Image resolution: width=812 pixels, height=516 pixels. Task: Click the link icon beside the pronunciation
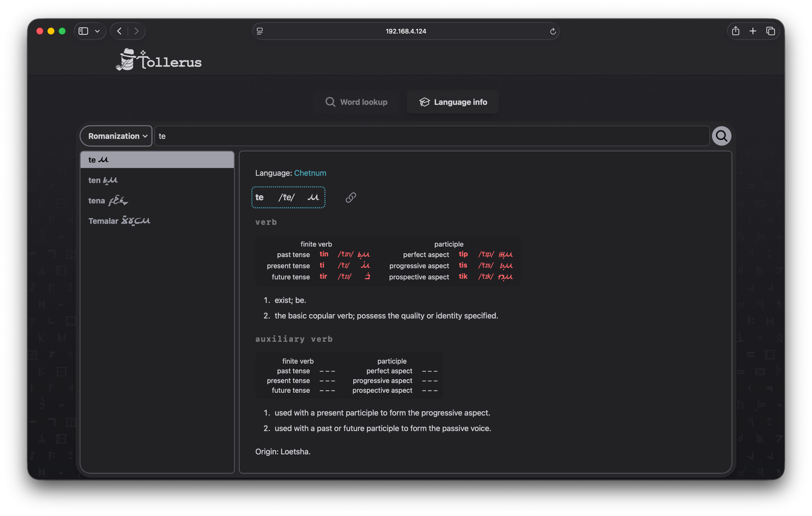350,198
